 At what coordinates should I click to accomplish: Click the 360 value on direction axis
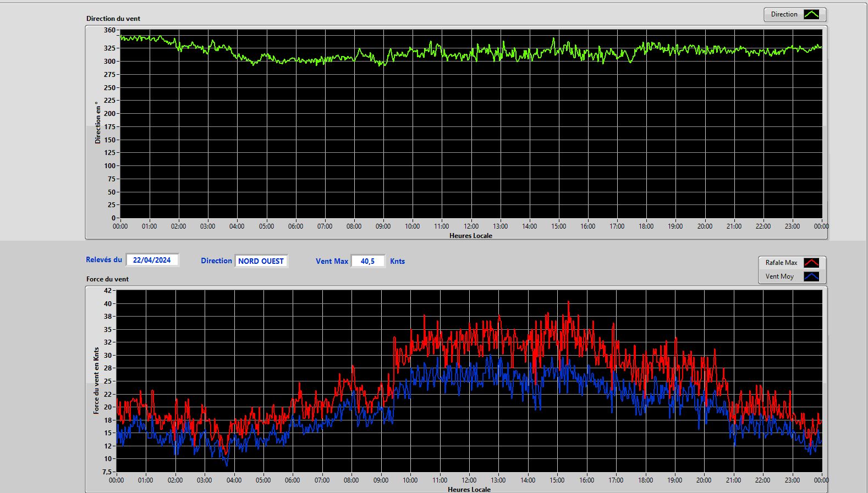(x=109, y=30)
